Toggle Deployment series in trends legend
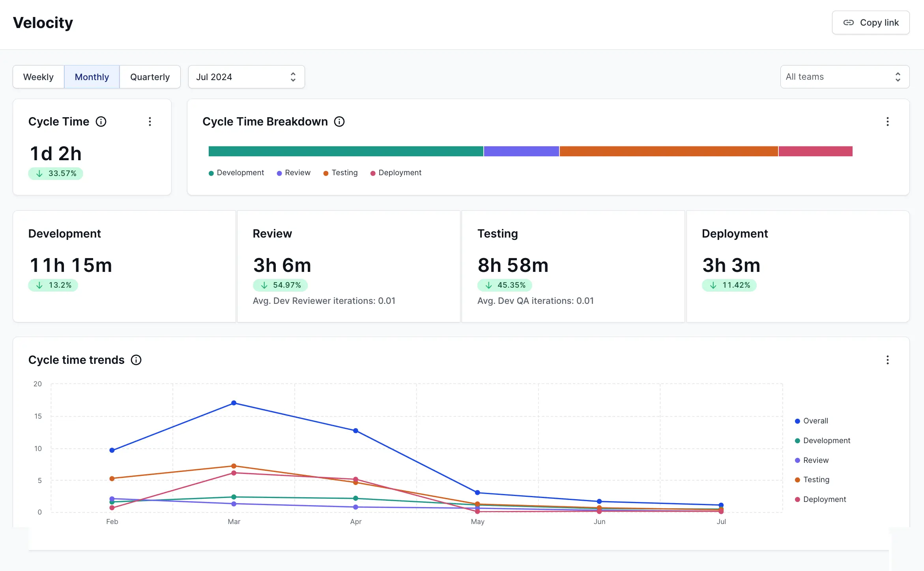 pos(824,499)
